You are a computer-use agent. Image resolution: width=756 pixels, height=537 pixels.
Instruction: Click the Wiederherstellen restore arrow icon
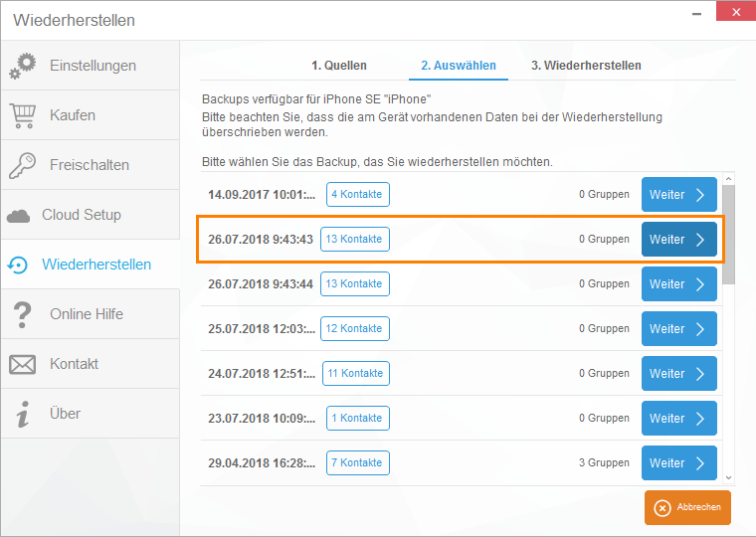tap(18, 265)
